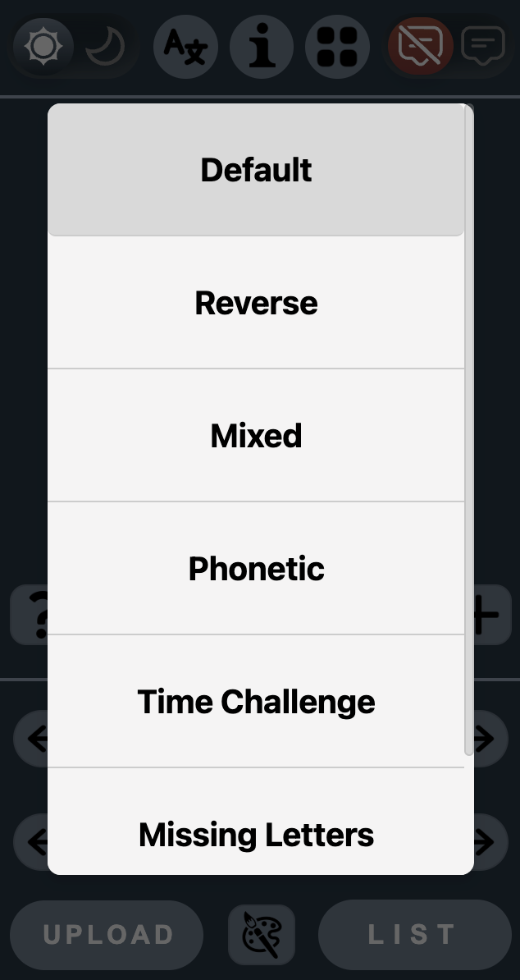Viewport: 520px width, 980px height.
Task: Open the info icon
Action: [262, 47]
